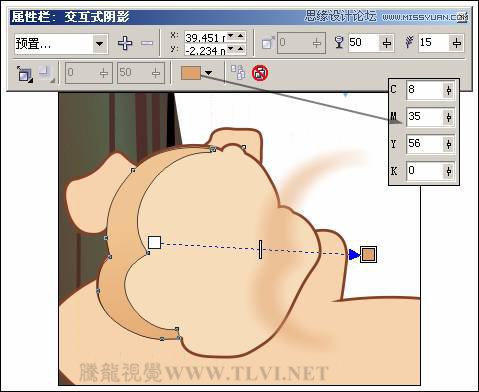Click the white shadow start handle
The image size is (479, 392).
pos(154,242)
